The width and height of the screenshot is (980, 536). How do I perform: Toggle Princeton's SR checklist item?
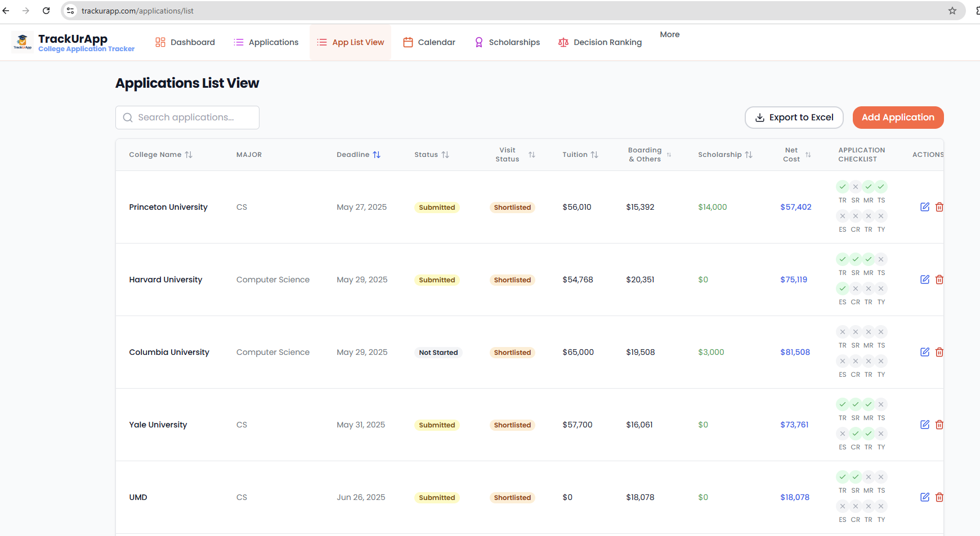coord(856,187)
